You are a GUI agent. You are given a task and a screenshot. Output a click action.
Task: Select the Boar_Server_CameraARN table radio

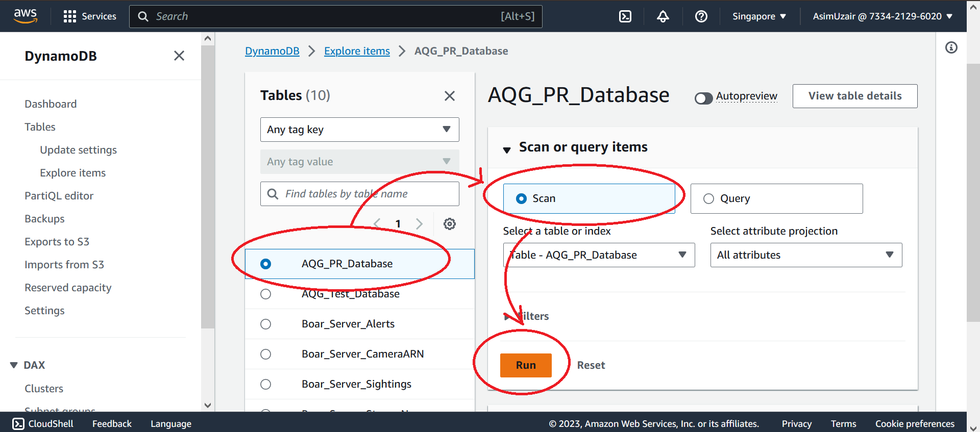265,354
